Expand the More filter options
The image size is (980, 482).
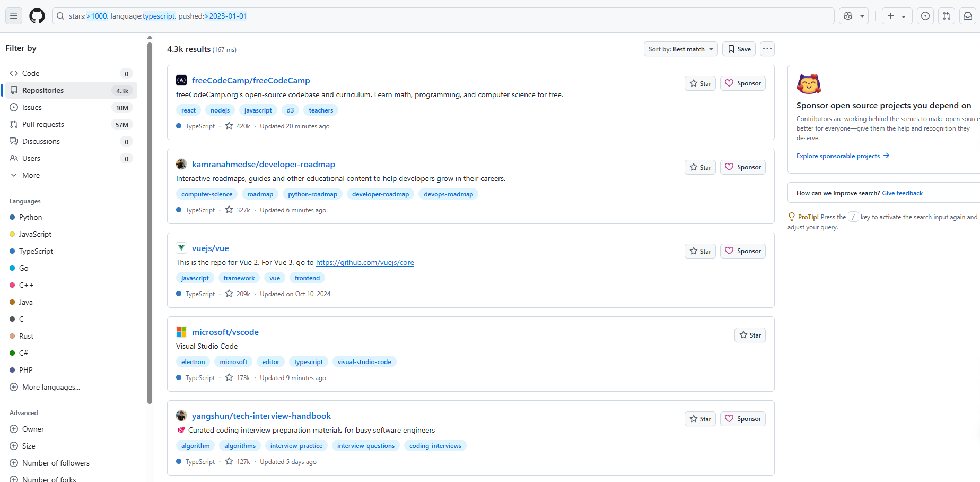click(71, 175)
